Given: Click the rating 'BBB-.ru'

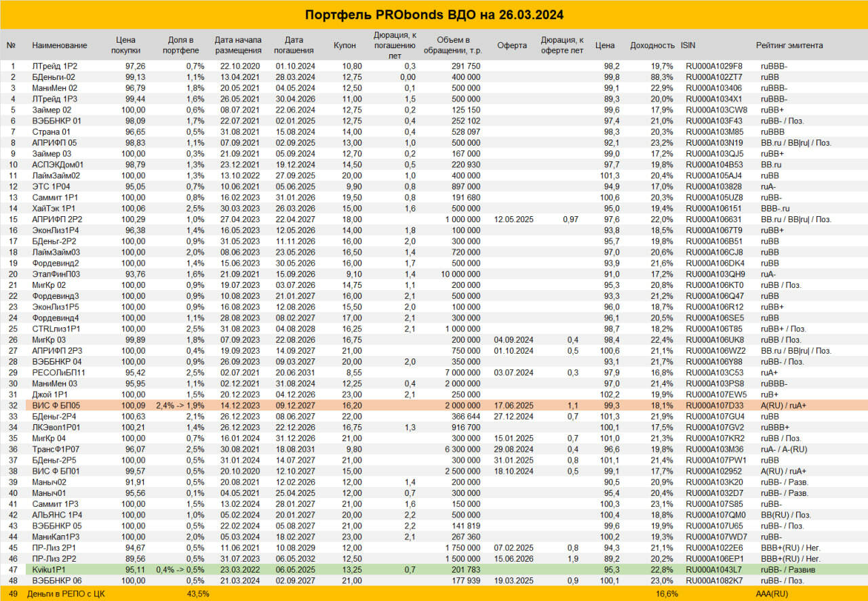Looking at the screenshot, I should coord(775,209).
